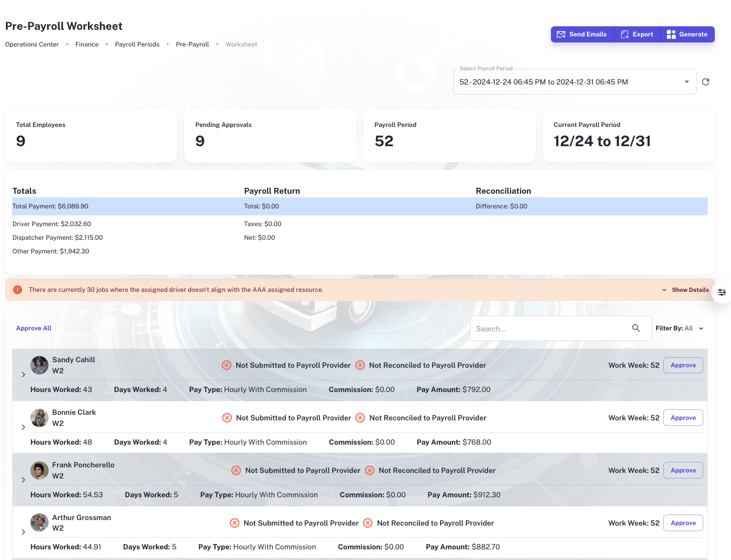The height and width of the screenshot is (560, 731).
Task: Click Frank Poncherello's Not Submitted status icon
Action: coord(236,470)
